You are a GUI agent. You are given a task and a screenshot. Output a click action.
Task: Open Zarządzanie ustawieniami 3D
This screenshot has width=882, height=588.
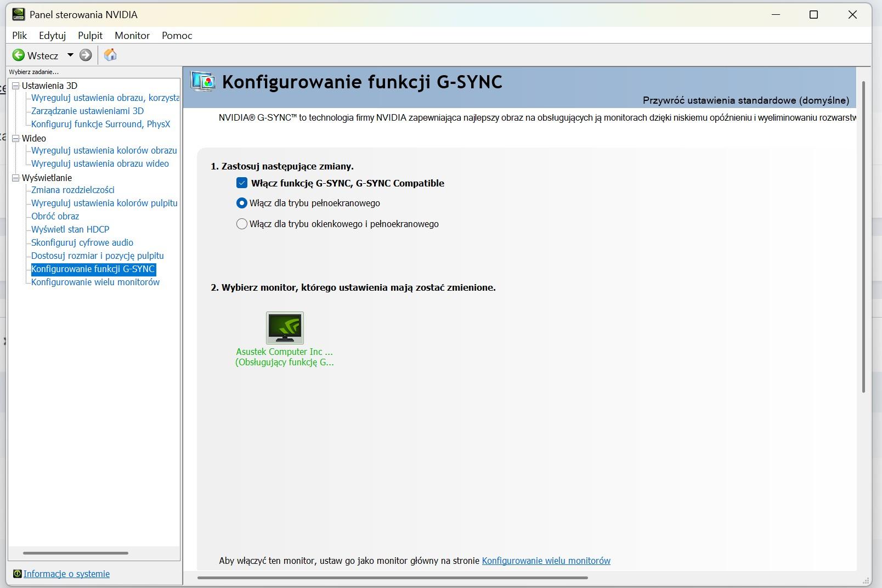(x=88, y=111)
